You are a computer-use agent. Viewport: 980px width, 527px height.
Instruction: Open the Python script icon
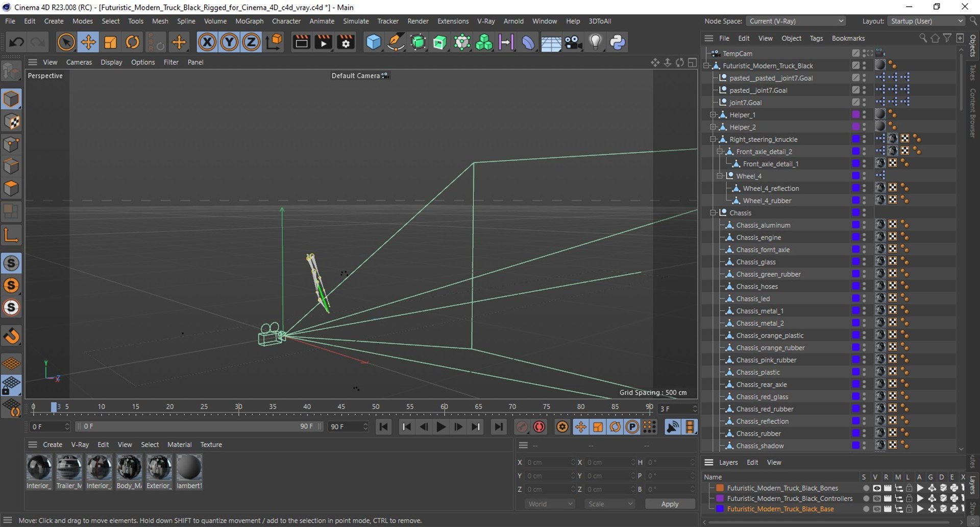(x=618, y=42)
